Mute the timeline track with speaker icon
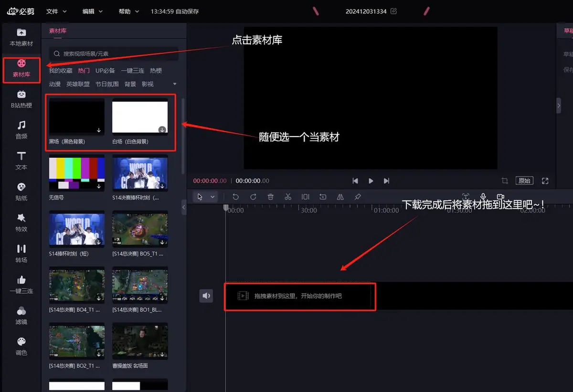 (206, 296)
